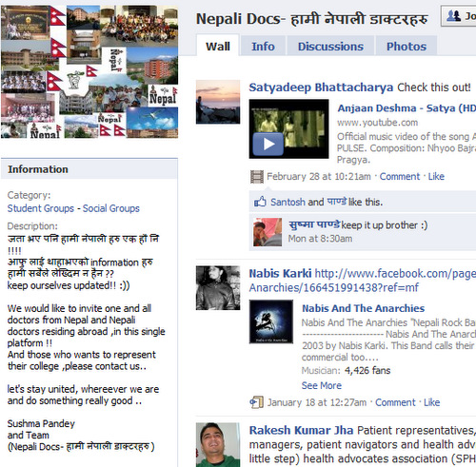Screen dimensions: 476x467
Task: Open the Social Groups category link
Action: (x=111, y=208)
